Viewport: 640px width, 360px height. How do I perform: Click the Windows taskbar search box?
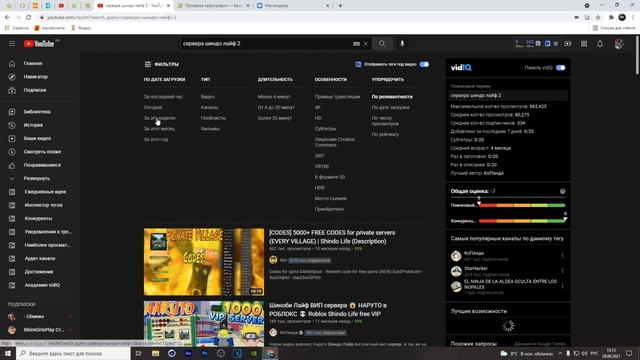click(73, 353)
